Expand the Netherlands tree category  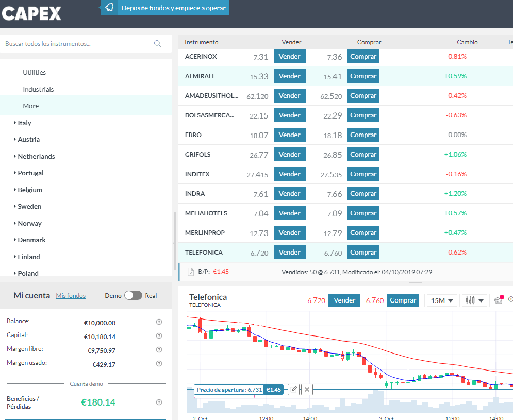click(x=36, y=156)
